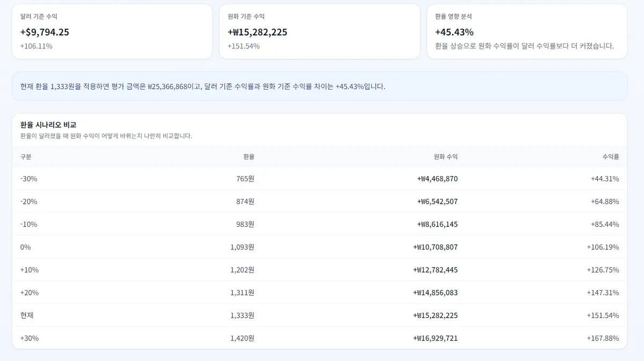Viewport: 644px width, 361px height.
Task: Click the +106.11% dollar return rate
Action: pos(36,46)
